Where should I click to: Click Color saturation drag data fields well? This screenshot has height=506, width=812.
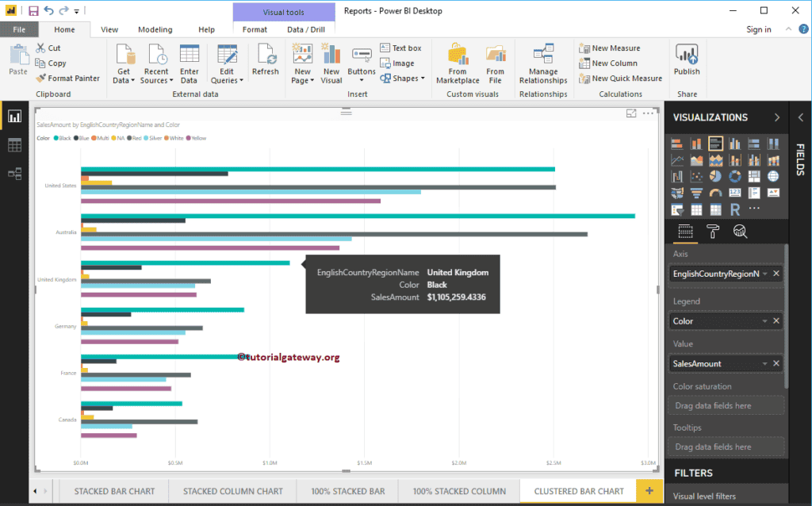tap(726, 405)
